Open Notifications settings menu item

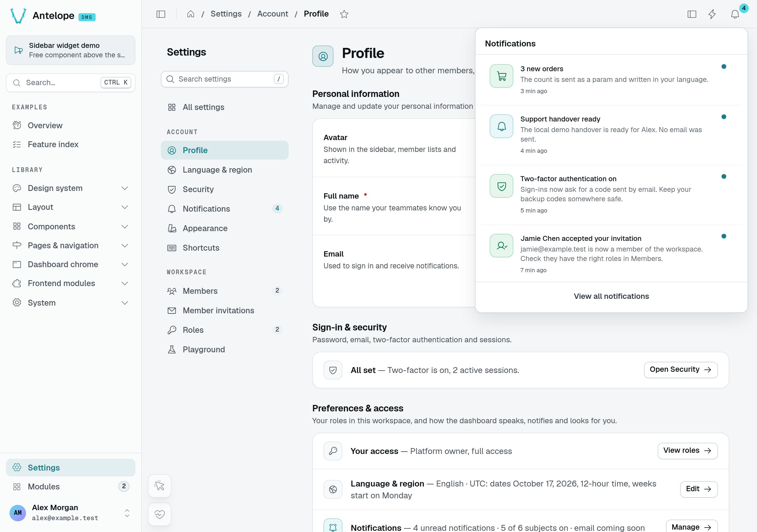tap(224, 209)
